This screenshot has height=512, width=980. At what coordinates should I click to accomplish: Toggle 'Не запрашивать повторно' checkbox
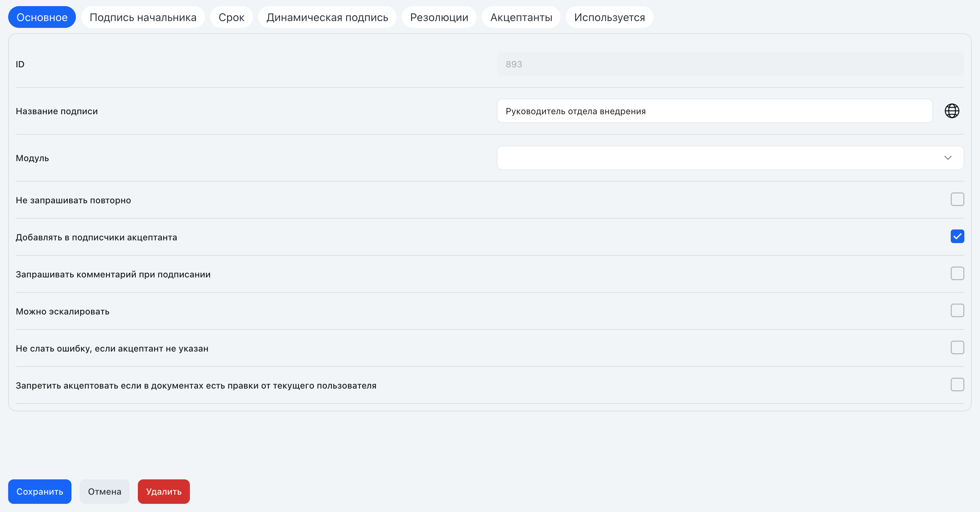pos(957,199)
